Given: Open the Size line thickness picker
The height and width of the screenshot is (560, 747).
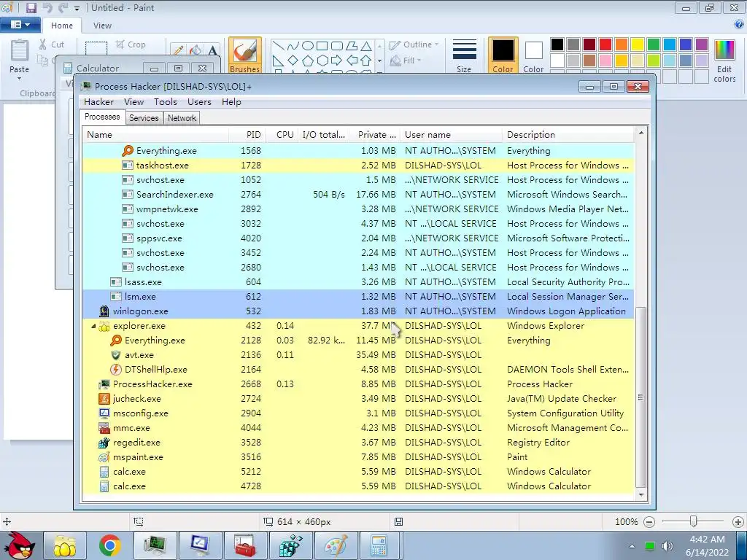Looking at the screenshot, I should (x=464, y=55).
